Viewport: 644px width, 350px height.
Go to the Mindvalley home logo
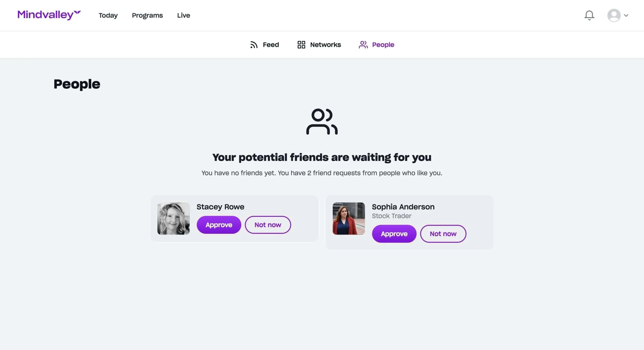click(x=49, y=15)
